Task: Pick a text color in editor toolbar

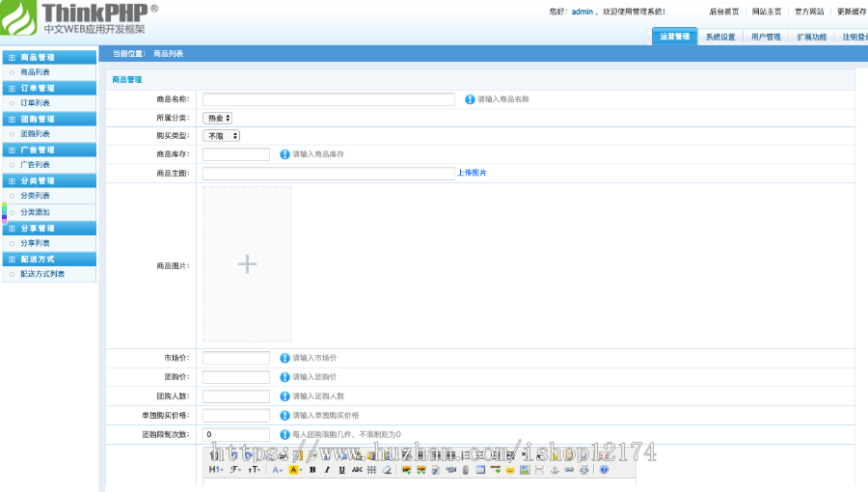Action: 278,470
